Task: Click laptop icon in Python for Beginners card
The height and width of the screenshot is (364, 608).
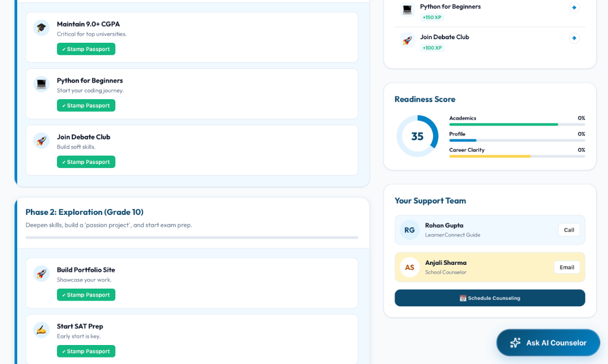Action: [41, 84]
